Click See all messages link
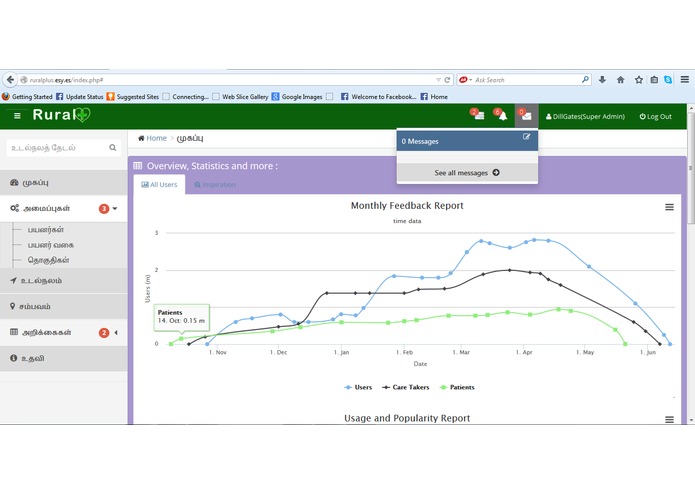Viewport: 695px width, 494px height. [467, 173]
